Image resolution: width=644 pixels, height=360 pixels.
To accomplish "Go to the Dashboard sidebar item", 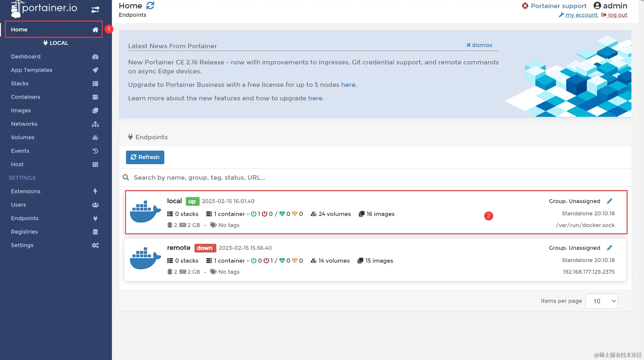I will pyautogui.click(x=26, y=56).
